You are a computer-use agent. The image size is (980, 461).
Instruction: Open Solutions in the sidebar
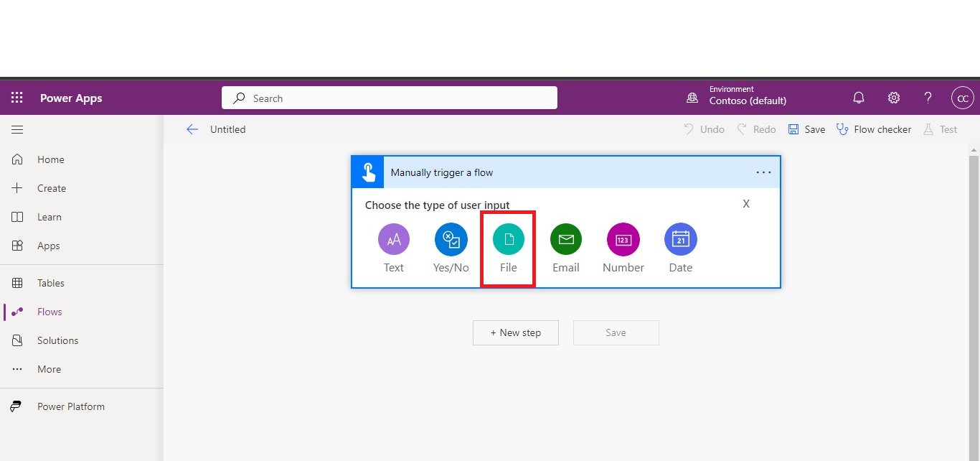click(57, 340)
